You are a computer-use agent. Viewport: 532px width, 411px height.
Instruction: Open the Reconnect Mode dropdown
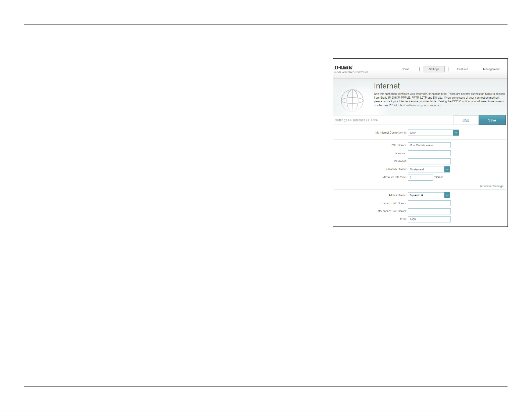point(429,169)
